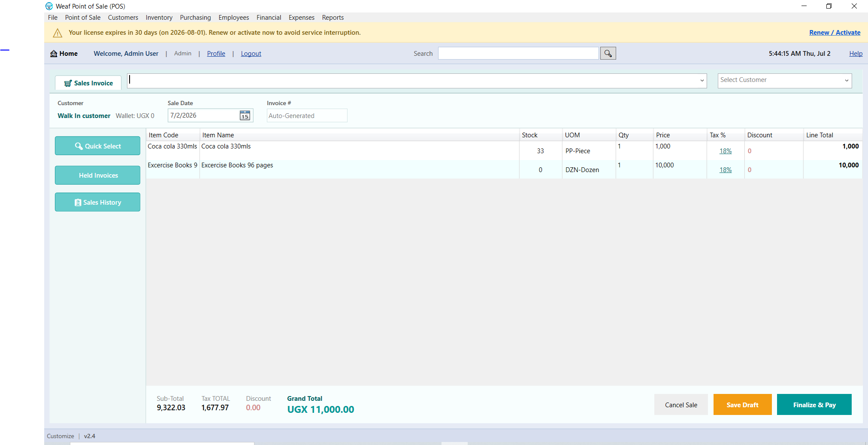The image size is (868, 445).
Task: Select the Sales Invoice tab
Action: point(88,83)
